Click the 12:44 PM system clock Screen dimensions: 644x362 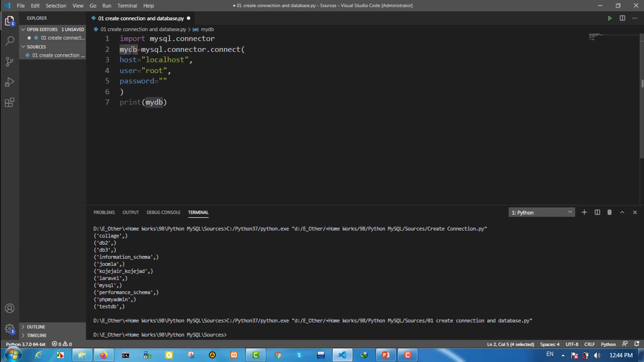coord(621,355)
